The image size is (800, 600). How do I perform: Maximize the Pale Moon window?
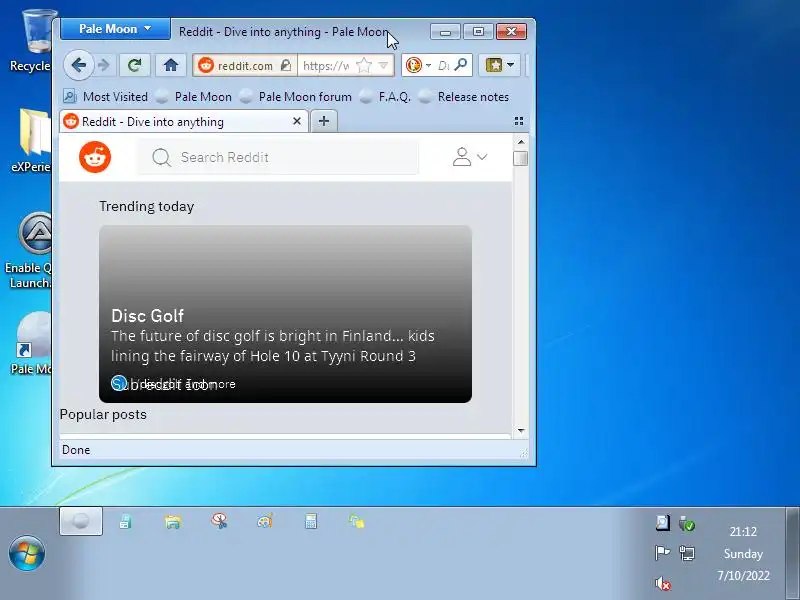tap(478, 32)
